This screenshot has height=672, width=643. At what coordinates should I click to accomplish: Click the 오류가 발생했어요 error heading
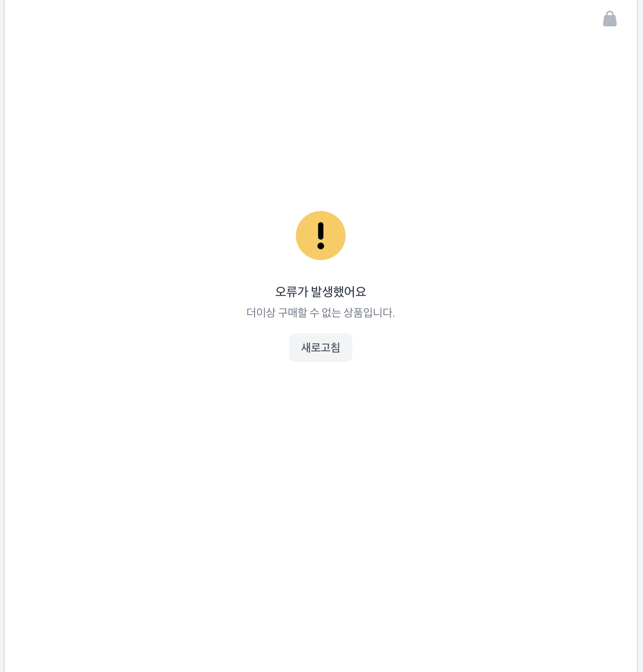coord(321,291)
